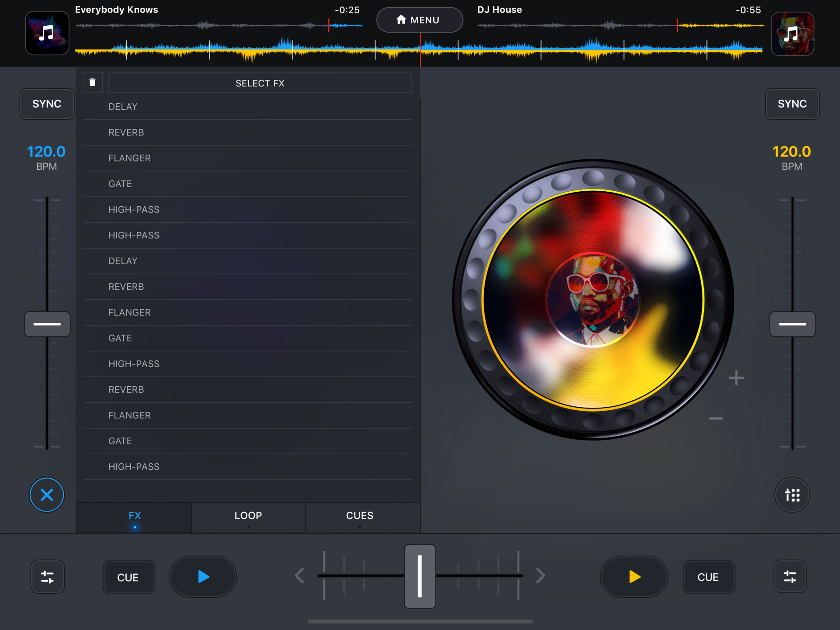Image resolution: width=840 pixels, height=630 pixels.
Task: Open right deck mixer EQ sliders icon
Action: point(790,577)
